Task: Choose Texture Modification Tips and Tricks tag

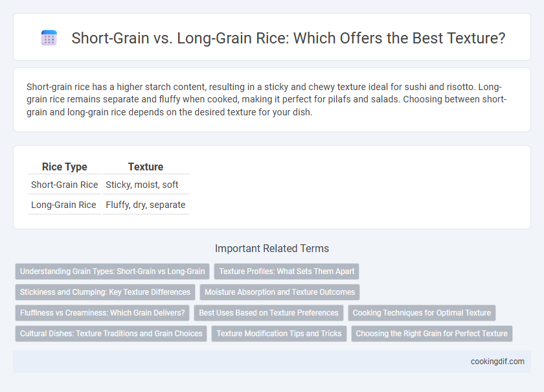Action: (x=279, y=334)
